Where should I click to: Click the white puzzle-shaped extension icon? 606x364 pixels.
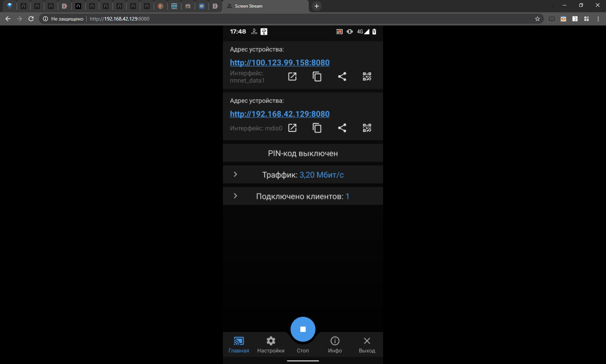click(x=575, y=19)
